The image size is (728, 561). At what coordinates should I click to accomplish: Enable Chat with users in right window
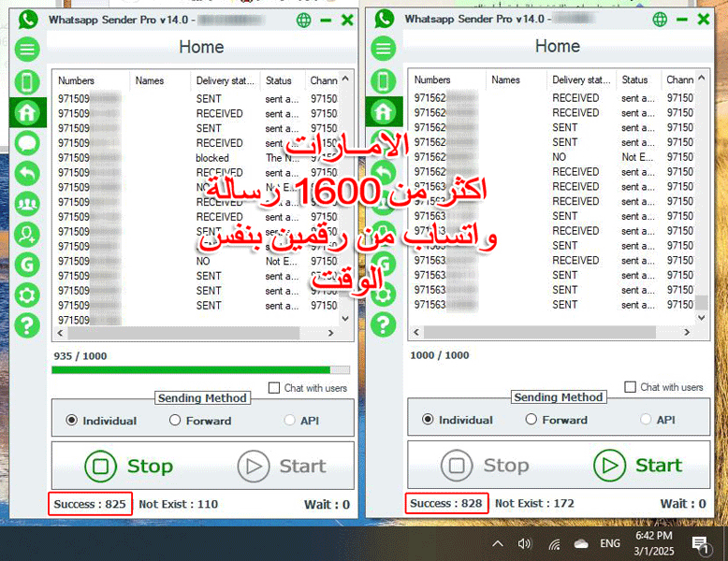pyautogui.click(x=630, y=387)
